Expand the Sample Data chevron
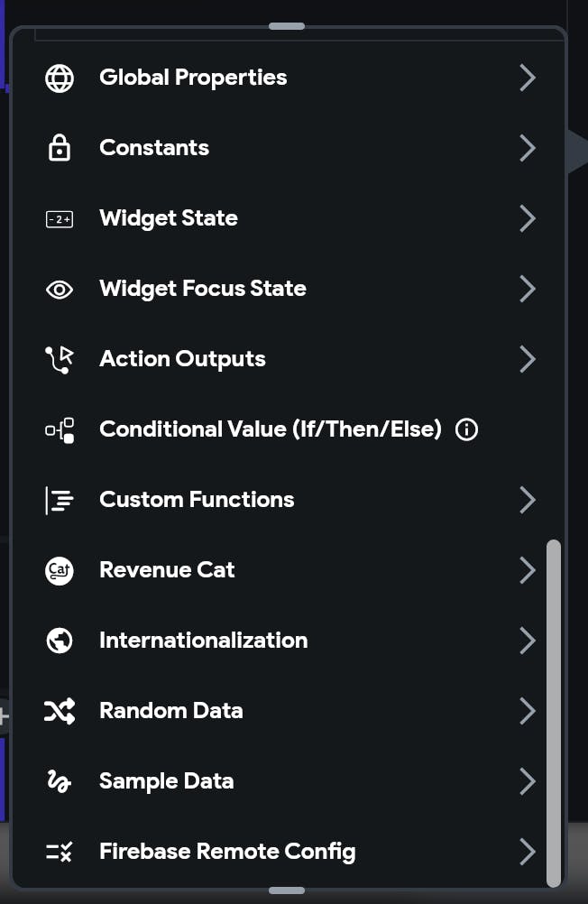Image resolution: width=588 pixels, height=904 pixels. [528, 781]
